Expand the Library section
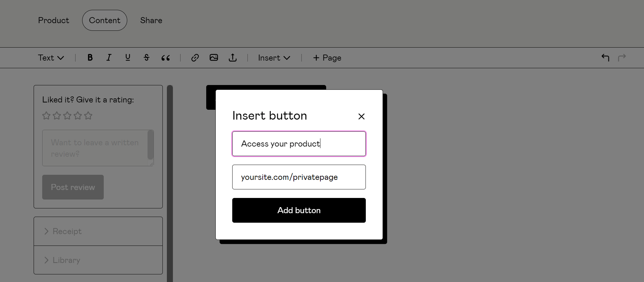Viewport: 644px width, 282px height. [x=98, y=260]
